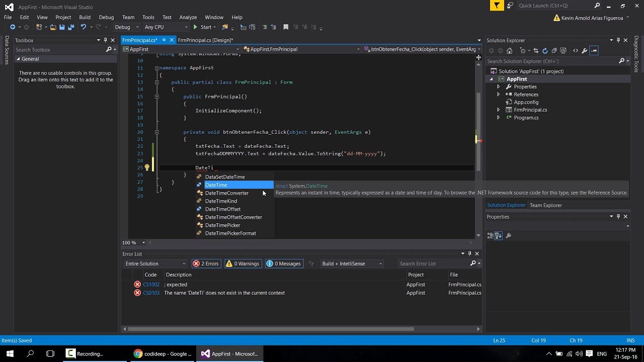Viewport: 644px width, 362px height.
Task: Open the File menu
Action: point(8,17)
